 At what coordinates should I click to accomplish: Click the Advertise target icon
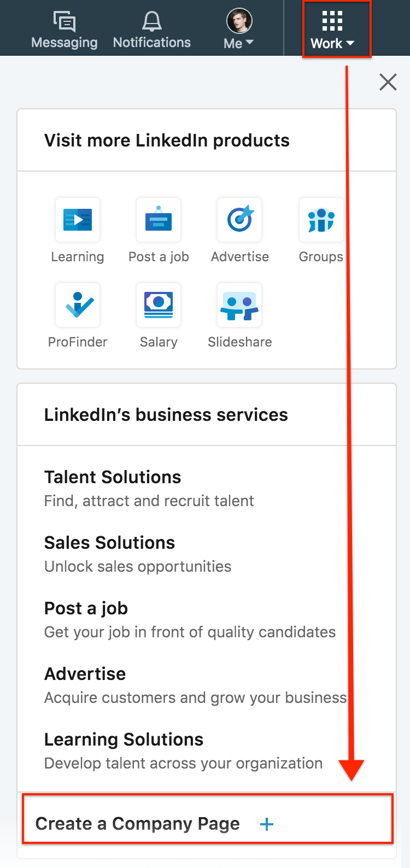(239, 220)
